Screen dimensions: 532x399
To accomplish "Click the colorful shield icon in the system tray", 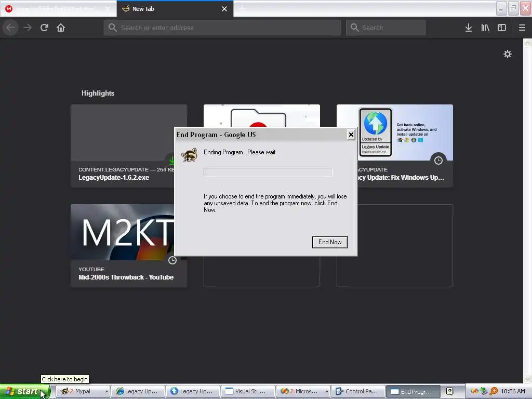I will point(474,391).
